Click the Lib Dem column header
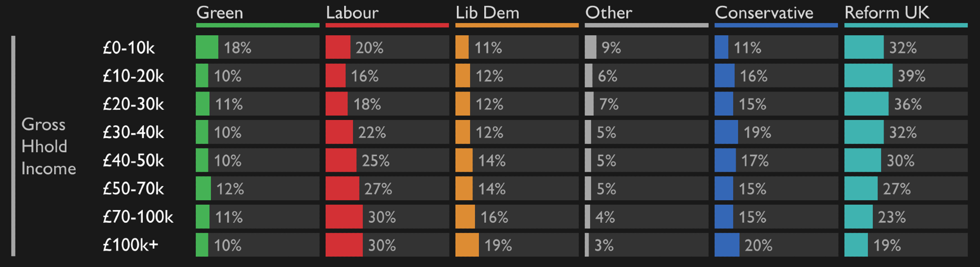 click(x=487, y=13)
